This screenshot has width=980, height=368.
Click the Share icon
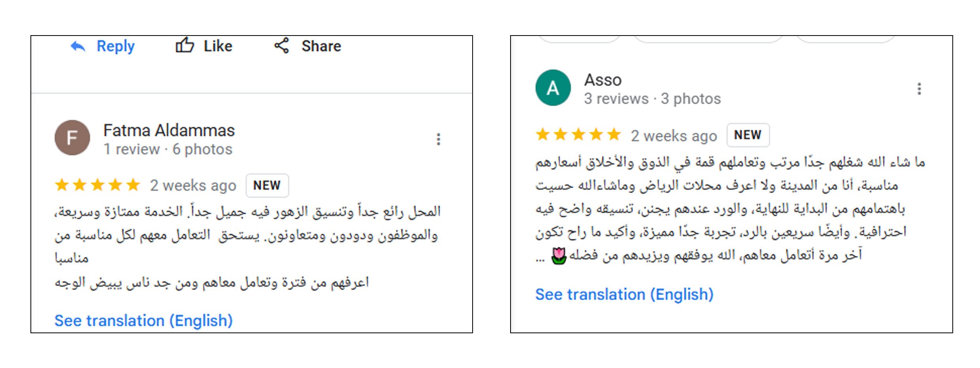[282, 46]
